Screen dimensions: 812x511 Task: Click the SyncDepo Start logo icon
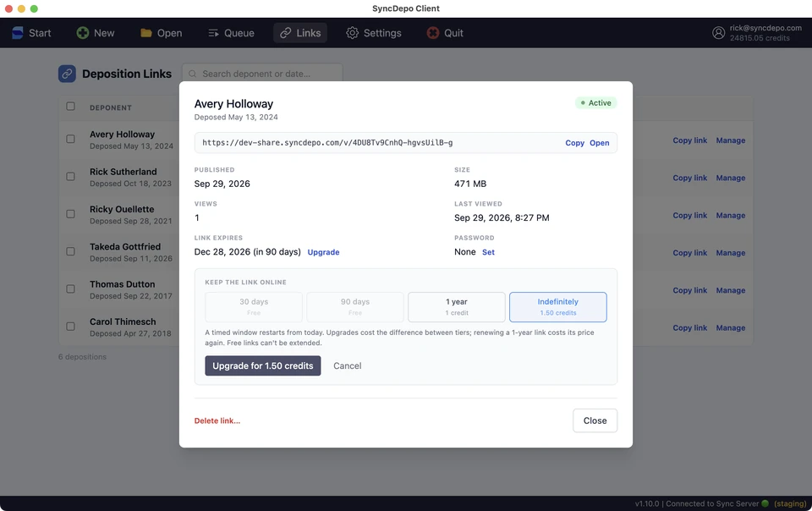[x=18, y=33]
